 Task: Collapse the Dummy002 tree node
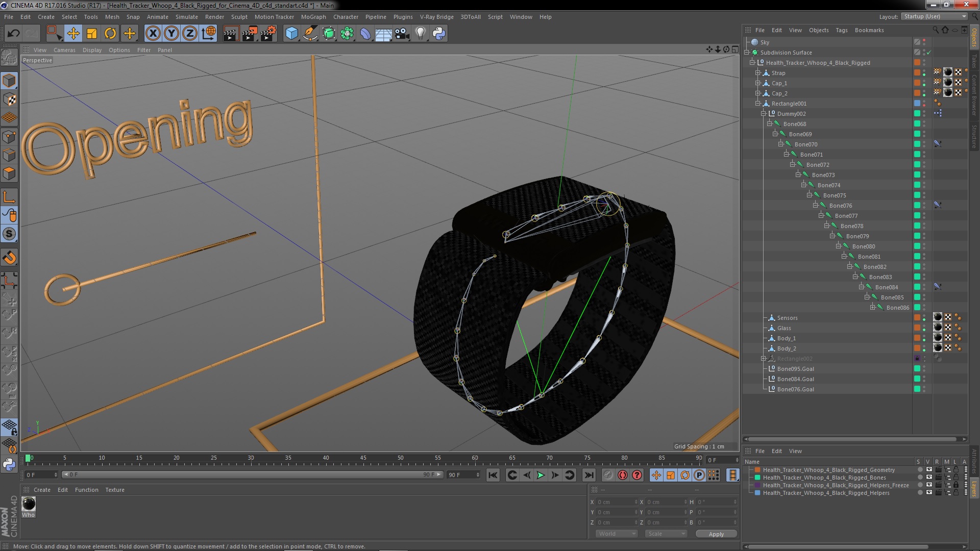(764, 114)
